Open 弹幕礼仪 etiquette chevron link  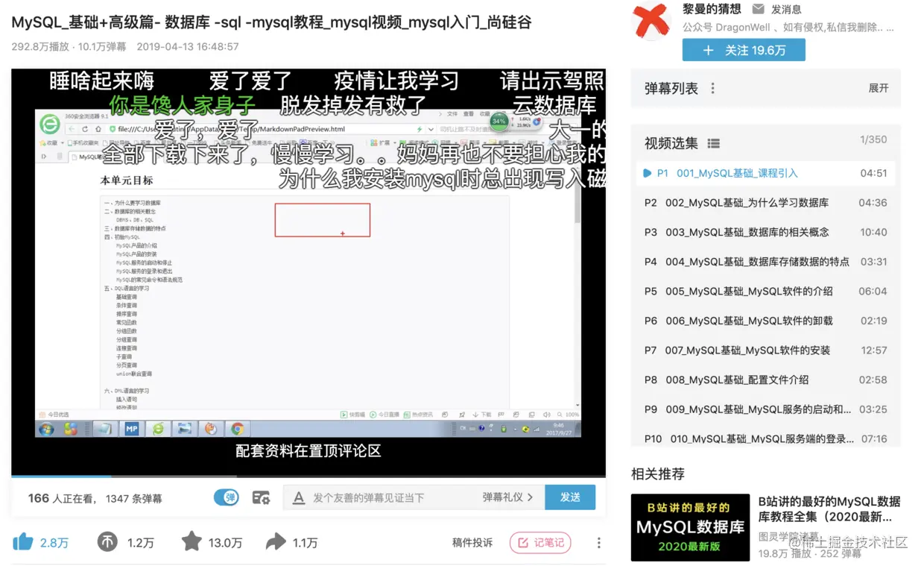click(x=507, y=497)
